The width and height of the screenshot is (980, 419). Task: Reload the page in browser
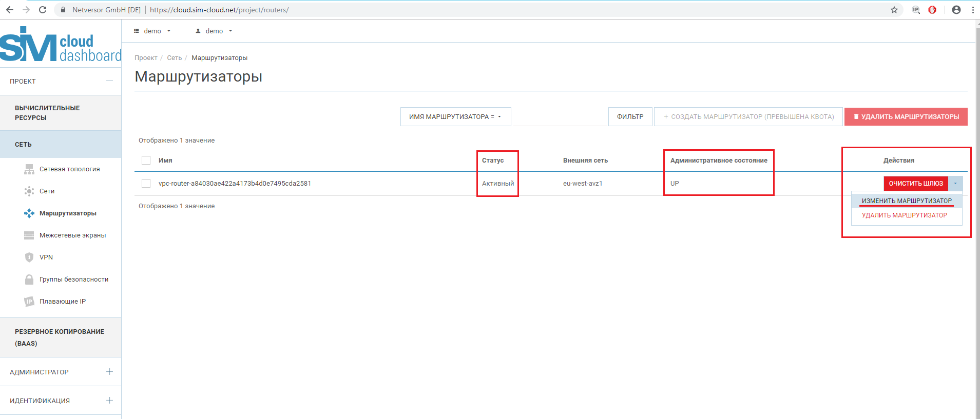(43, 10)
